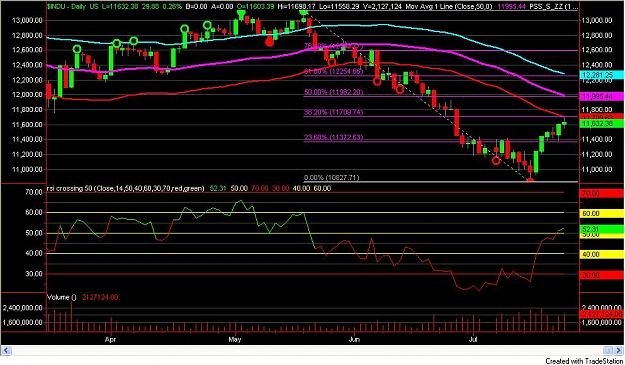
Task: Click the scrollbar thumb beside the right arrow
Action: (607, 351)
